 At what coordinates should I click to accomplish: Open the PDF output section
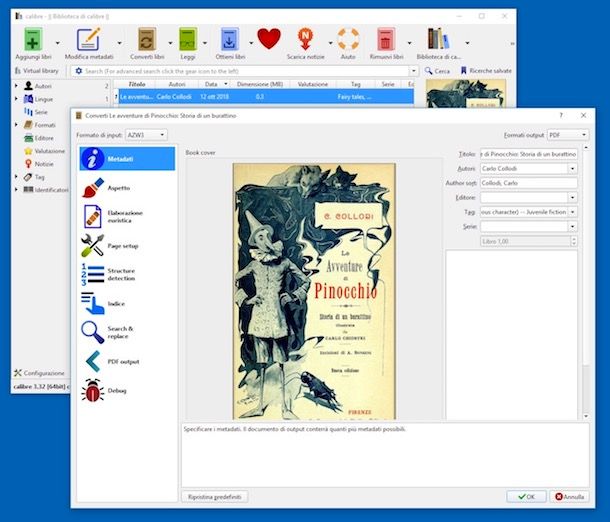[127, 361]
